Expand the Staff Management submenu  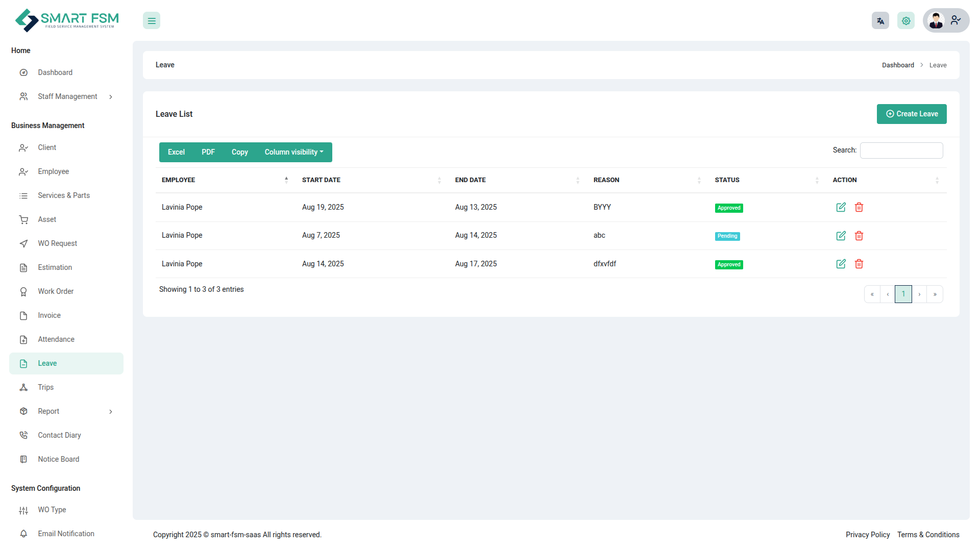pos(67,96)
